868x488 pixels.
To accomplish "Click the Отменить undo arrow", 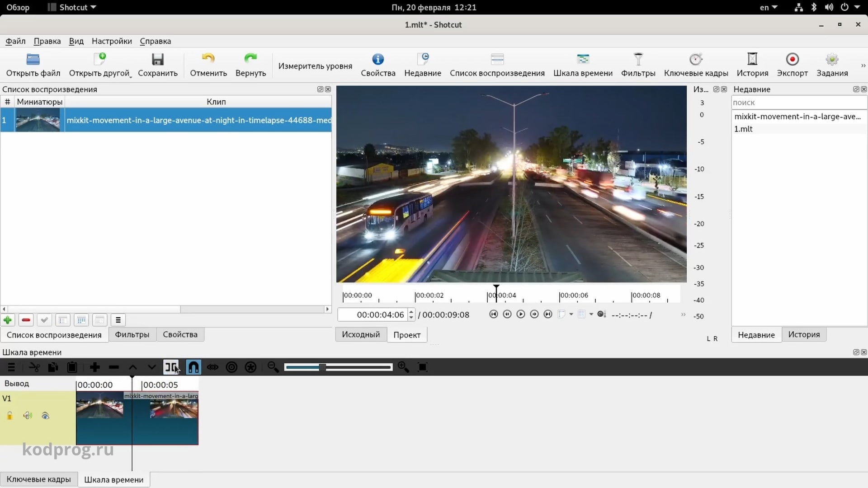I will (208, 59).
